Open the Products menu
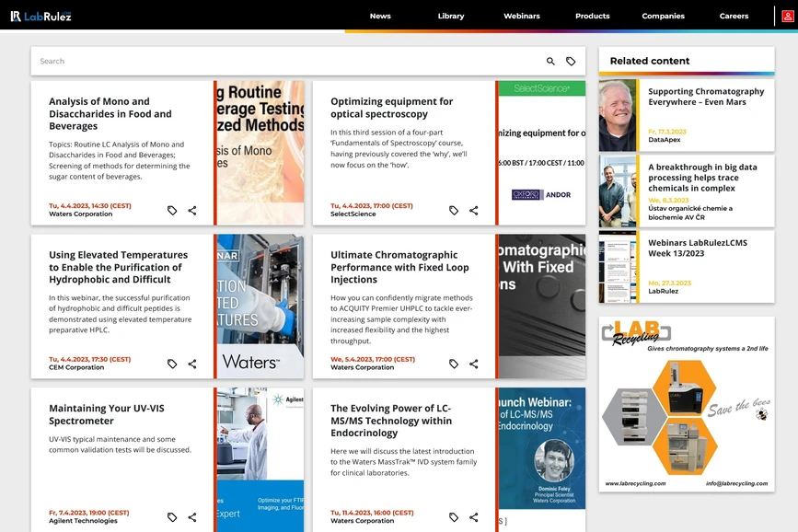 (x=593, y=16)
